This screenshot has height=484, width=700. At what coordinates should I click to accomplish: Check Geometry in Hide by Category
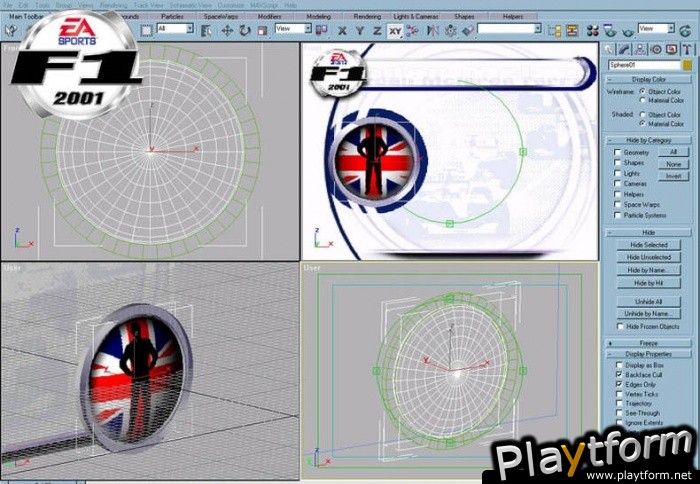[x=618, y=152]
